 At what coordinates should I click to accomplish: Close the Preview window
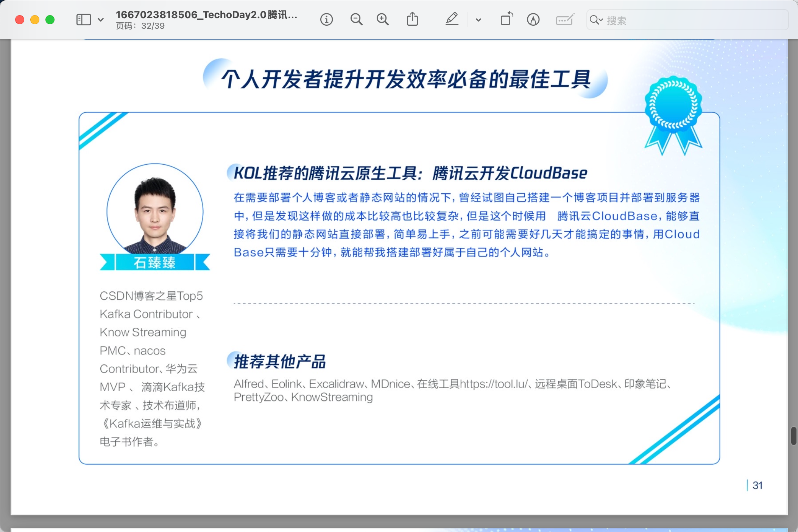point(20,20)
